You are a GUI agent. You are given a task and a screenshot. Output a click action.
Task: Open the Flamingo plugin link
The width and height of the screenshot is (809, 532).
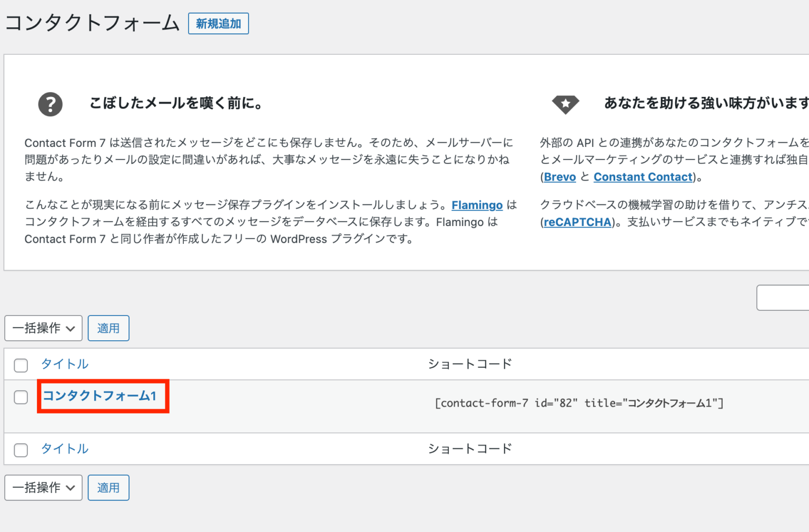click(x=477, y=205)
